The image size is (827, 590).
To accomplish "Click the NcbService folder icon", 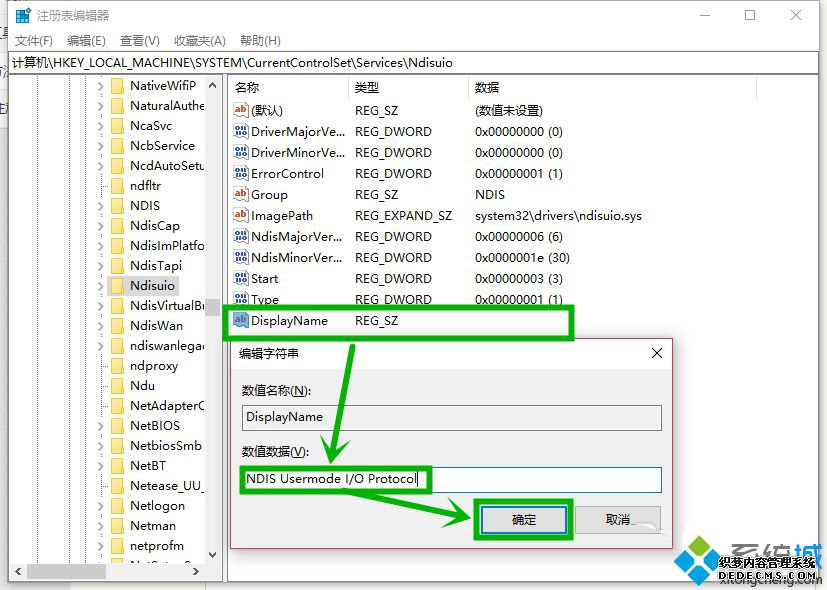I will click(118, 146).
